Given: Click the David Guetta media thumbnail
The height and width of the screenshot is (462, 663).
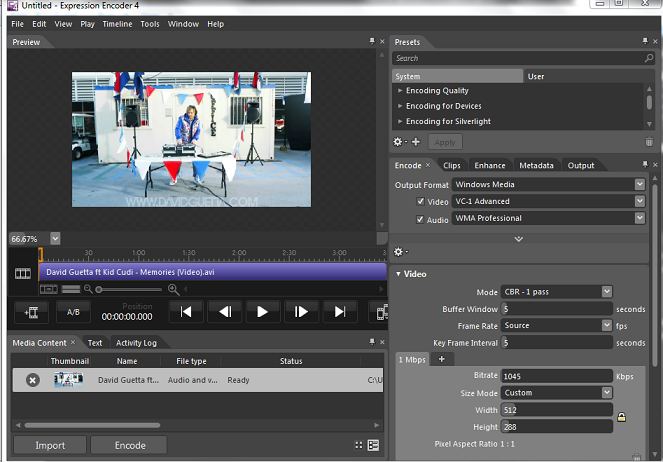Looking at the screenshot, I should pyautogui.click(x=68, y=380).
